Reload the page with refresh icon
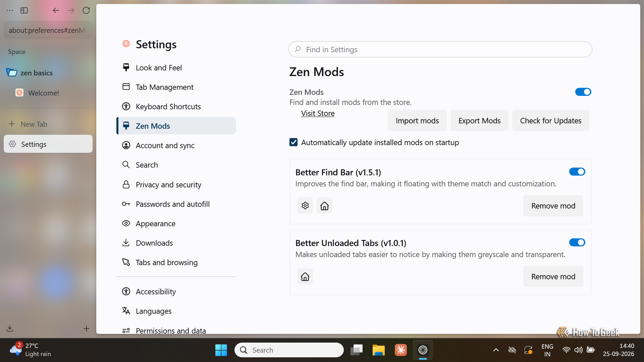 click(86, 11)
